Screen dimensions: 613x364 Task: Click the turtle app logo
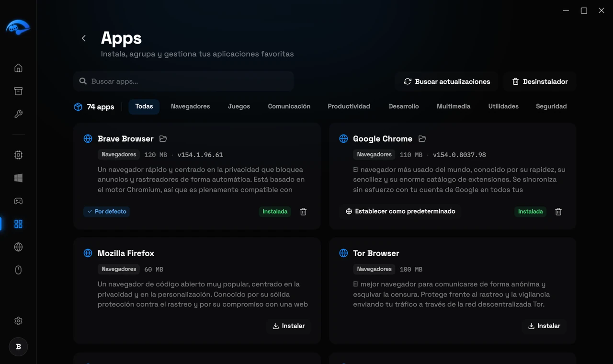click(x=18, y=27)
